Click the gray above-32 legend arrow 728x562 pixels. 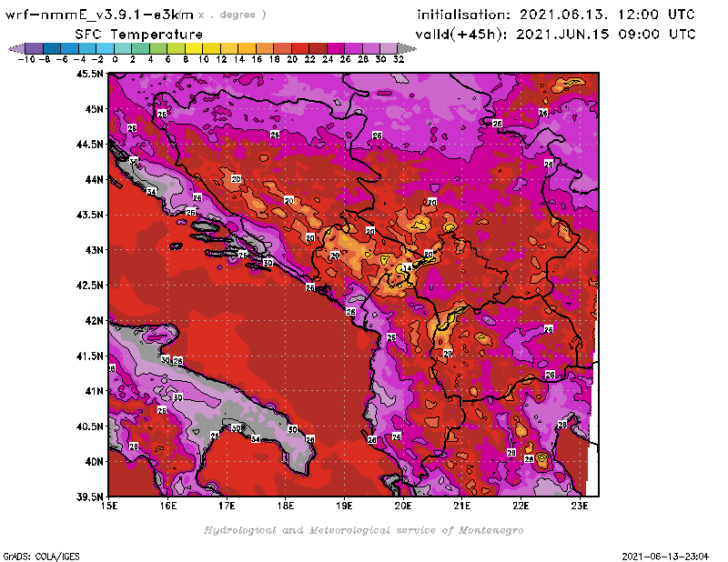pyautogui.click(x=406, y=48)
